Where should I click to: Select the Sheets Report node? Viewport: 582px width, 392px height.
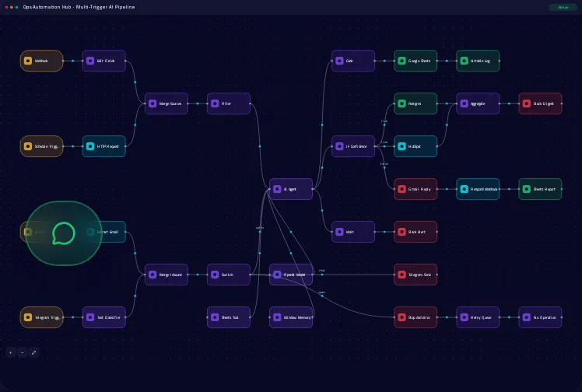point(540,189)
